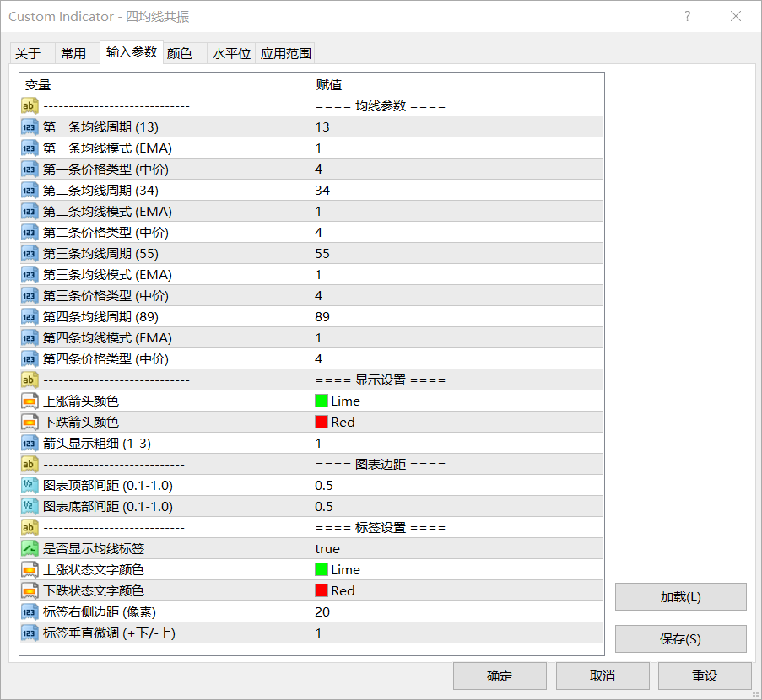Toggle the true value of 是否显示均线标签

pyautogui.click(x=457, y=548)
